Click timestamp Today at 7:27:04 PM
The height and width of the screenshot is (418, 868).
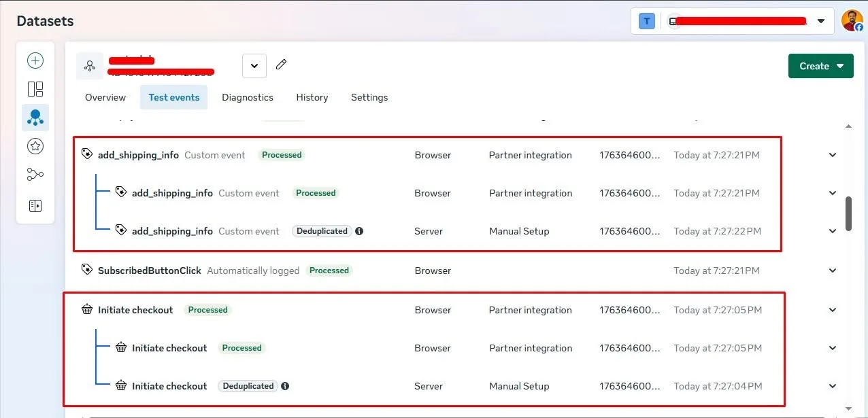[718, 386]
